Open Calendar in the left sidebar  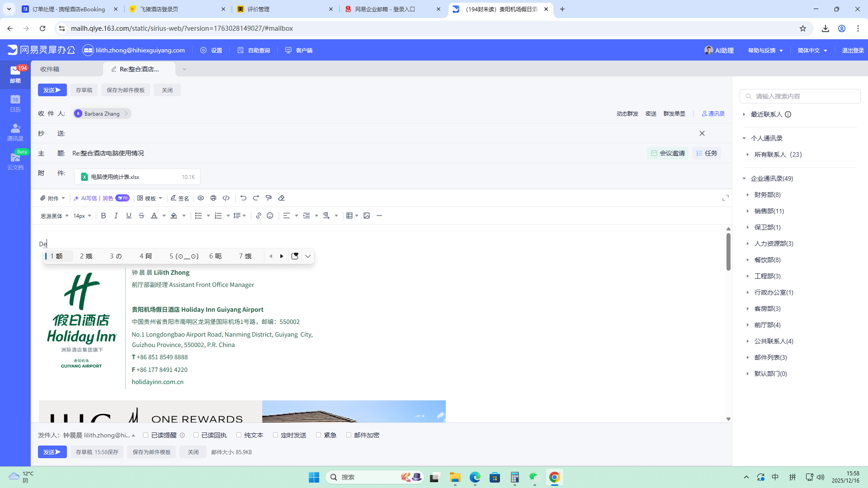pyautogui.click(x=15, y=103)
